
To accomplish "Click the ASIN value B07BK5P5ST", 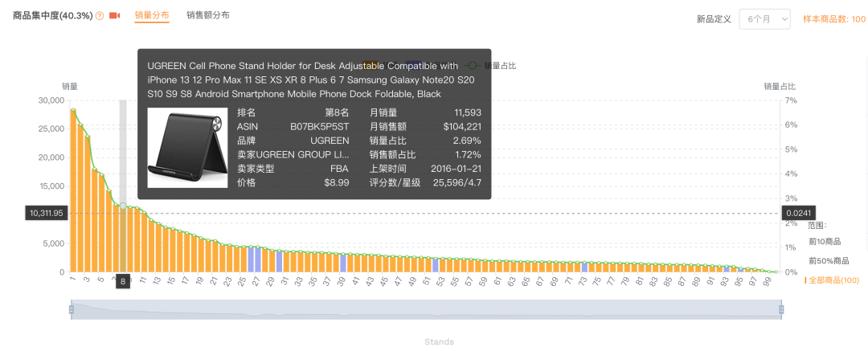I will [319, 127].
